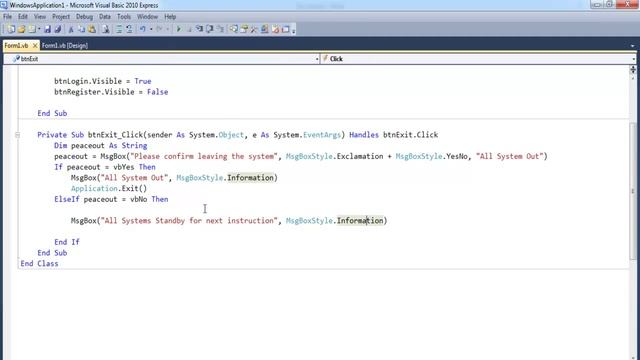Expand the Undo history dropdown arrow
This screenshot has height=360, width=640.
[151, 29]
